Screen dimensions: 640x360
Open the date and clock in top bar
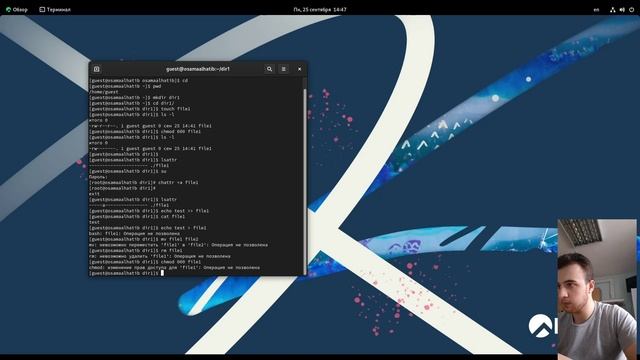(x=320, y=9)
